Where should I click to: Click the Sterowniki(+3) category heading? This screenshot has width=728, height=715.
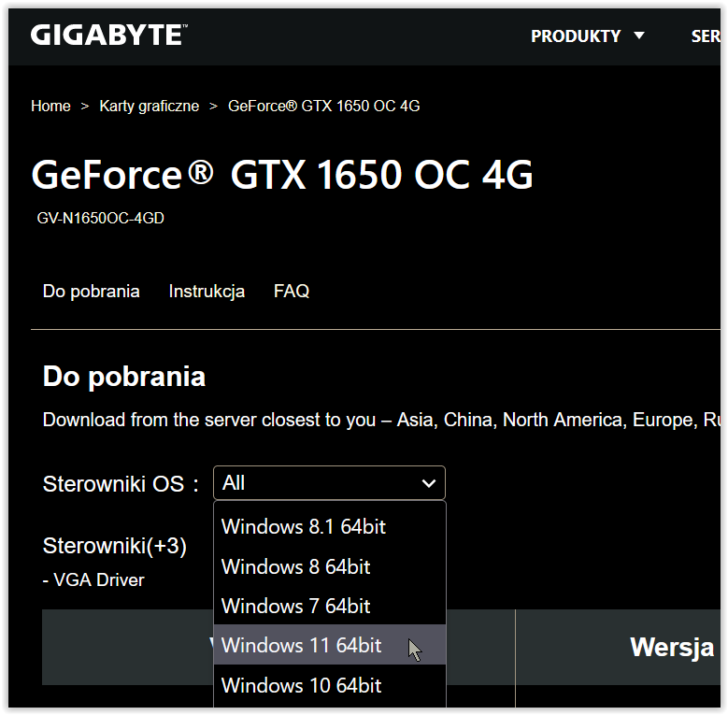point(114,546)
